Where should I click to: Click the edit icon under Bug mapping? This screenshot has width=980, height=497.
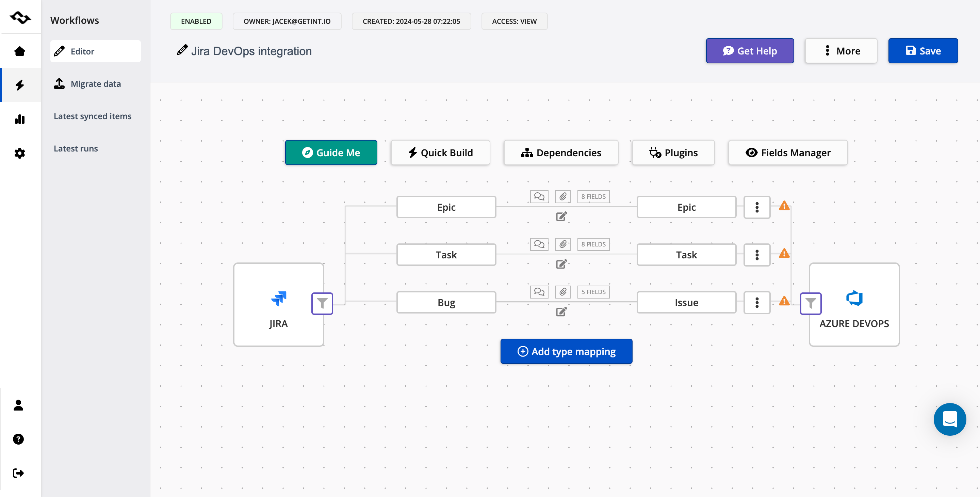click(x=561, y=312)
